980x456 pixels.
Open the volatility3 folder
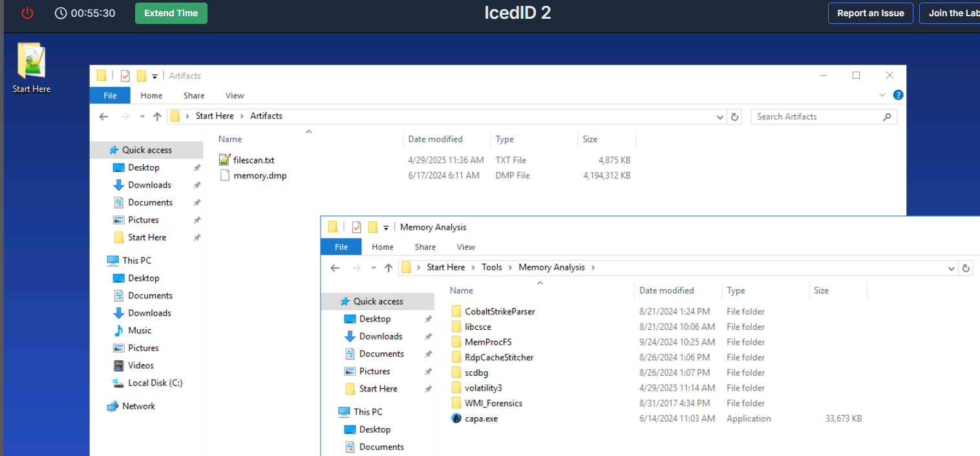(x=483, y=388)
